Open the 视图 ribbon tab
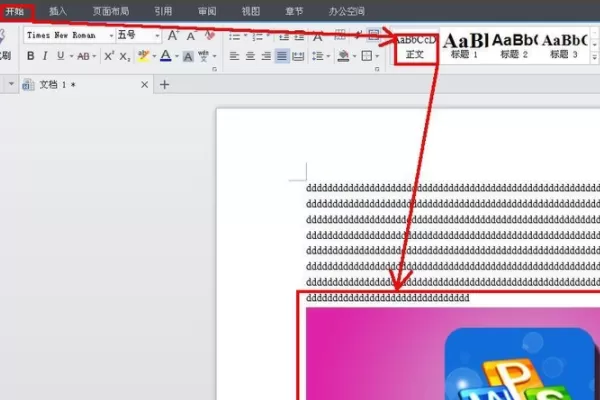Viewport: 600px width, 400px height. coord(251,11)
